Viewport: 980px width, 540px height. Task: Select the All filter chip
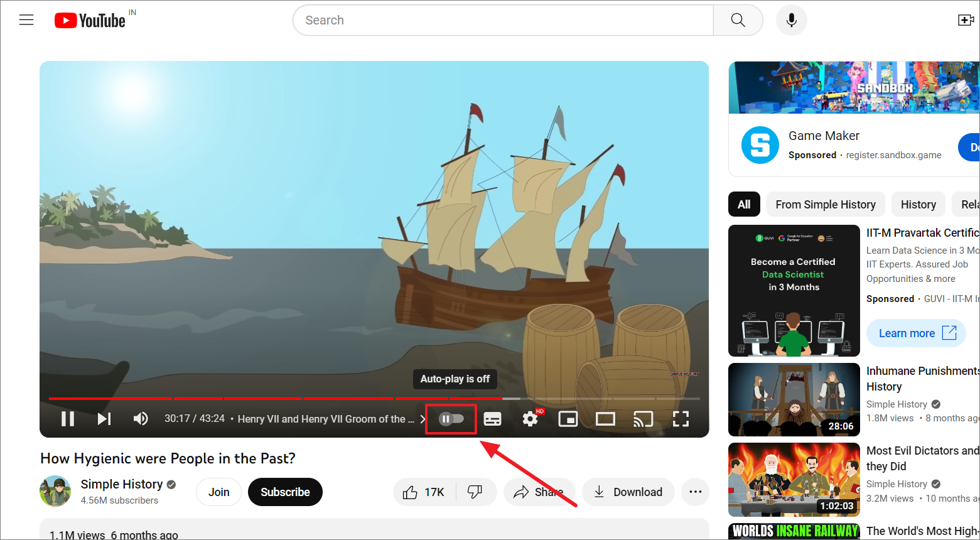[744, 205]
